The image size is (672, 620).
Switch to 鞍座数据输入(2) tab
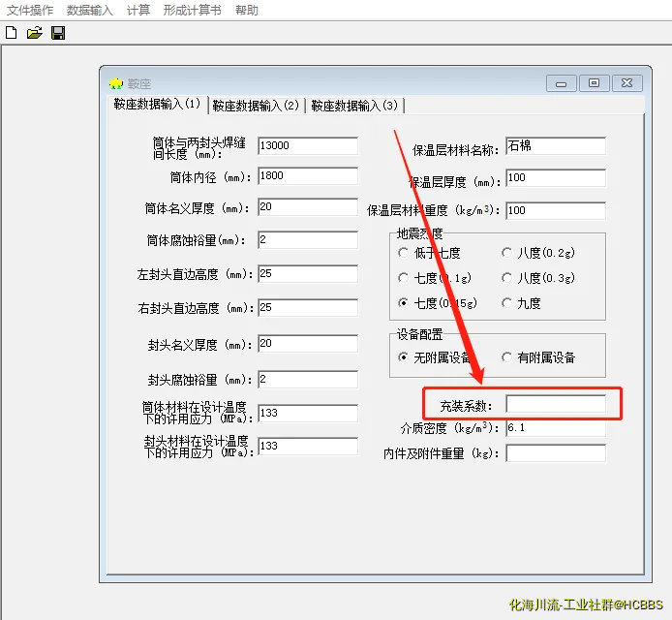(256, 106)
